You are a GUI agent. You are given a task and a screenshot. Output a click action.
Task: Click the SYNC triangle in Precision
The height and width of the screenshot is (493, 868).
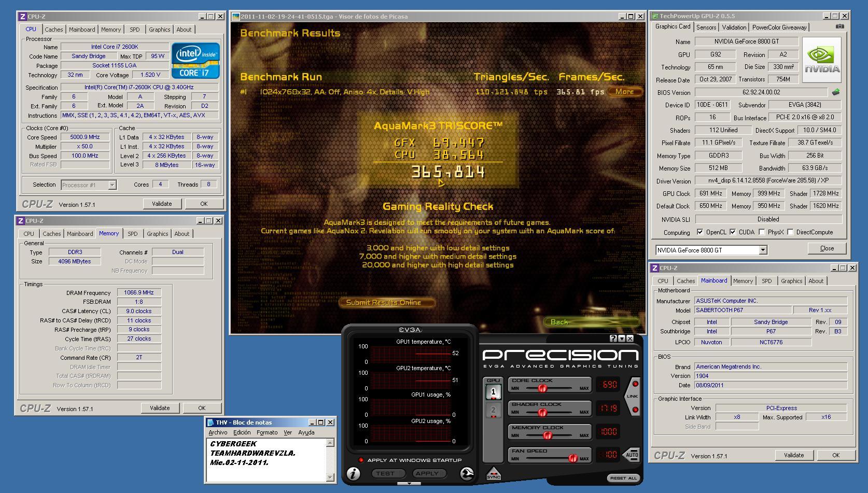[x=494, y=474]
